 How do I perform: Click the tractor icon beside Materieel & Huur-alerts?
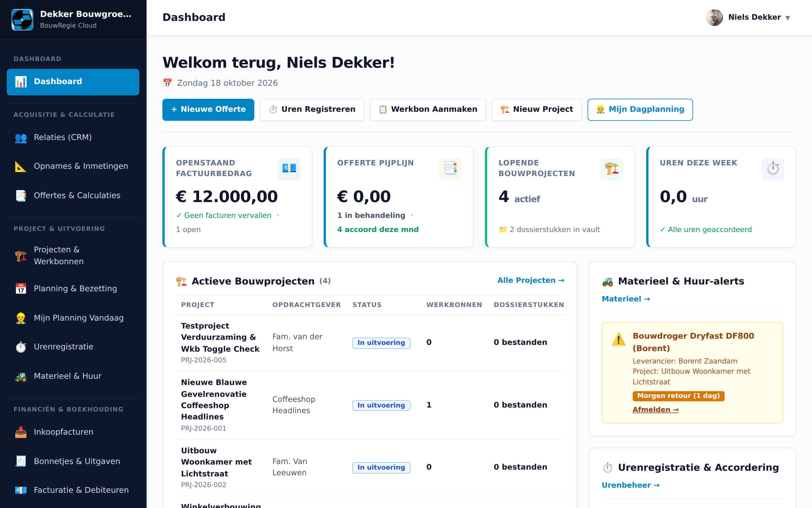608,282
